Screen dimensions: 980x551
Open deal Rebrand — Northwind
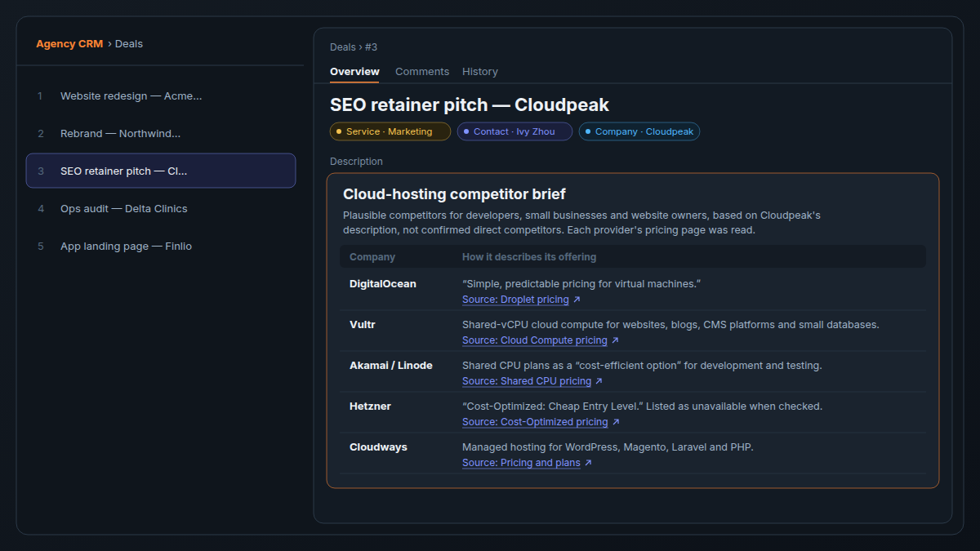tap(161, 134)
